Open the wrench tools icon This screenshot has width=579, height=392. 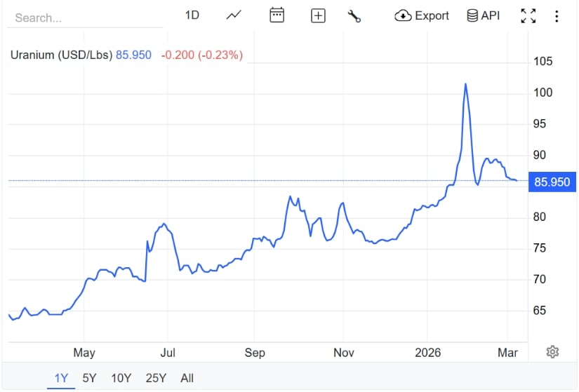pos(354,15)
